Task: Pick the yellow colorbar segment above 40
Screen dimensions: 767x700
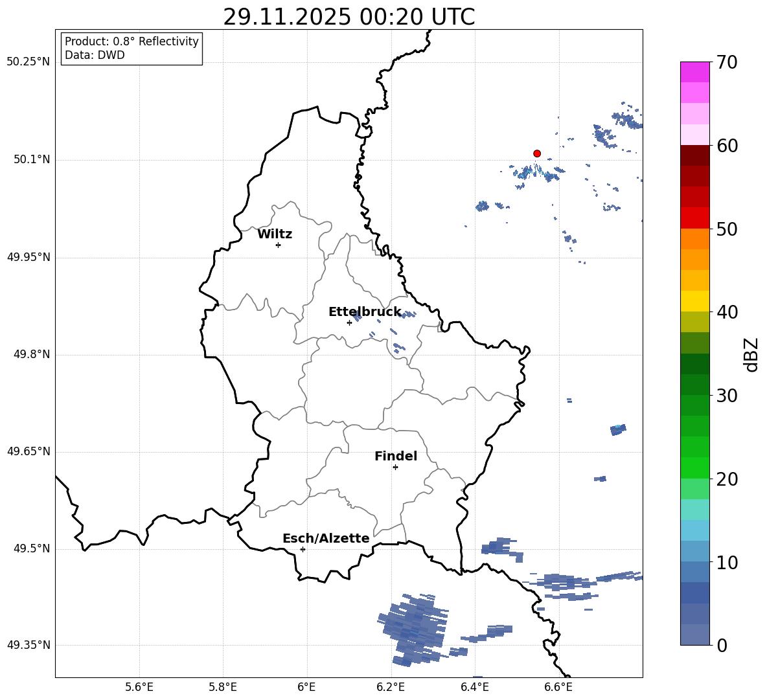Action: [x=695, y=301]
